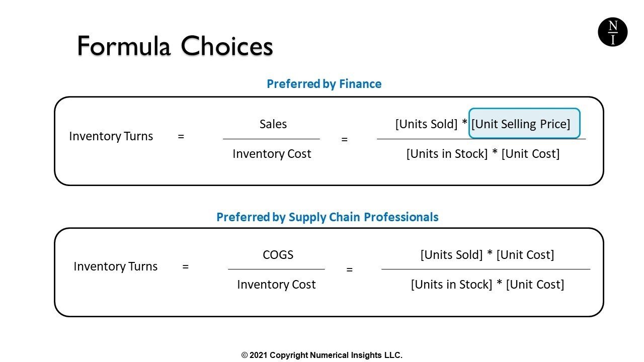Click Preferred by Supply Chain Professionals heading

(327, 217)
